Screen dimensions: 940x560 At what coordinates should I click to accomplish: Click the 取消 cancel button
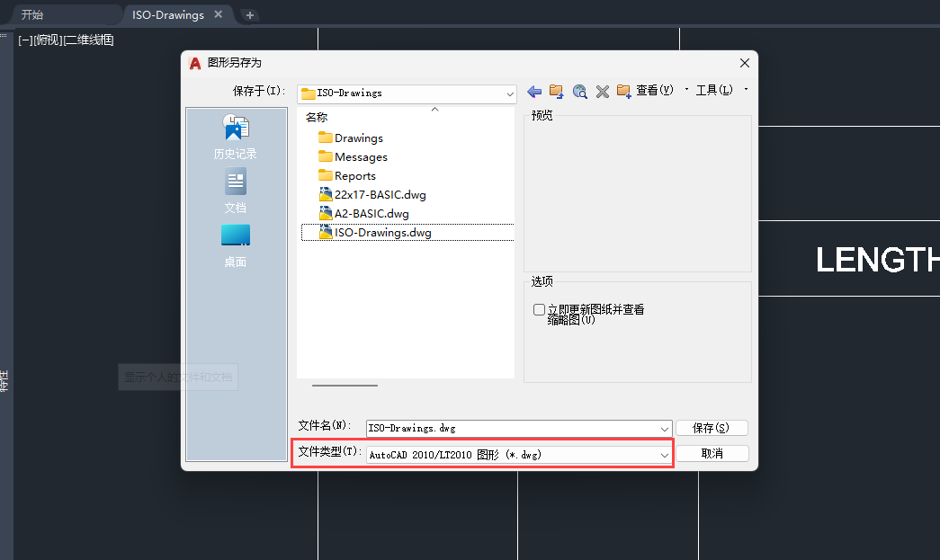(712, 454)
